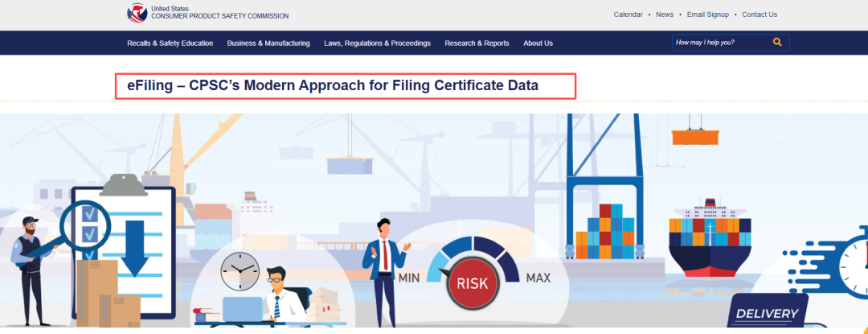This screenshot has height=334, width=868.
Task: Open the About Us menu
Action: click(x=538, y=43)
